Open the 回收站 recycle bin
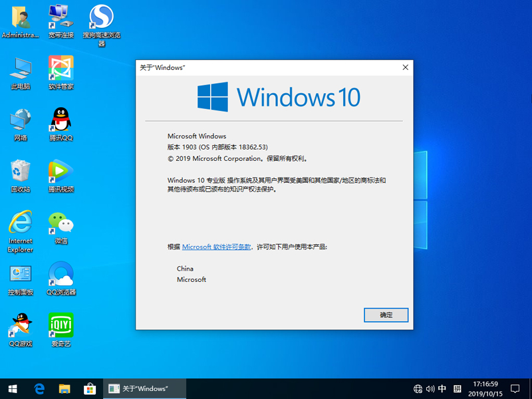 coord(20,174)
